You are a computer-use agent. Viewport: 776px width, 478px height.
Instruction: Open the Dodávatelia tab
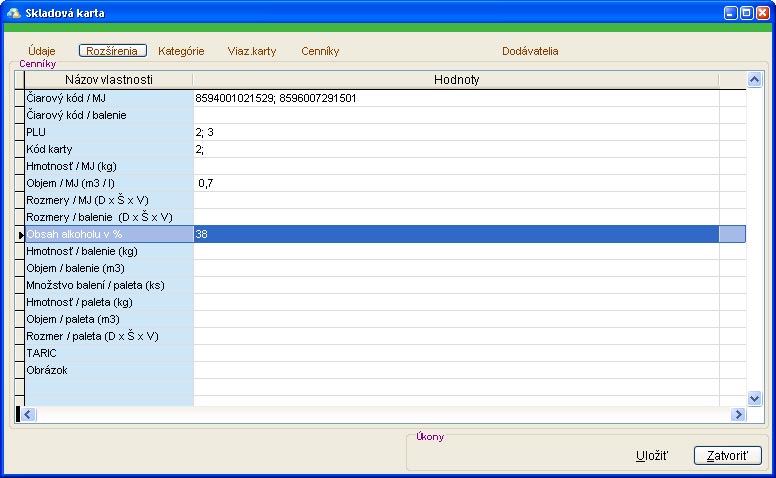click(x=530, y=51)
